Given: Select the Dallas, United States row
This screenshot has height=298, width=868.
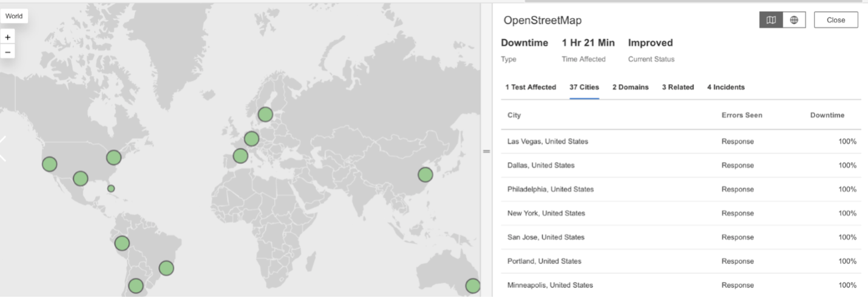Looking at the screenshot, I should (x=681, y=165).
